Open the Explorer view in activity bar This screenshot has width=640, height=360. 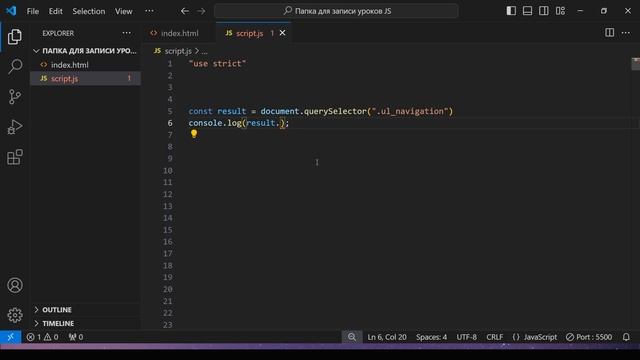[15, 37]
